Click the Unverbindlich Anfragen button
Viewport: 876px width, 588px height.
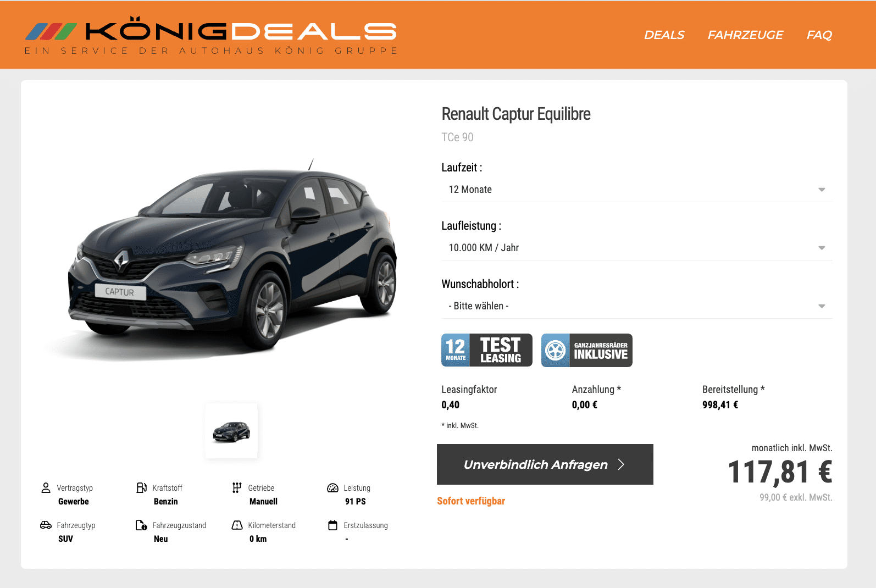(545, 464)
